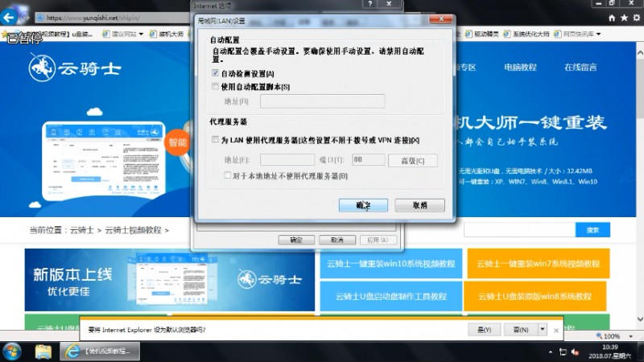The image size is (644, 362).
Task: Open the 系统优化大师 favorites bar shortcut
Action: (526, 34)
